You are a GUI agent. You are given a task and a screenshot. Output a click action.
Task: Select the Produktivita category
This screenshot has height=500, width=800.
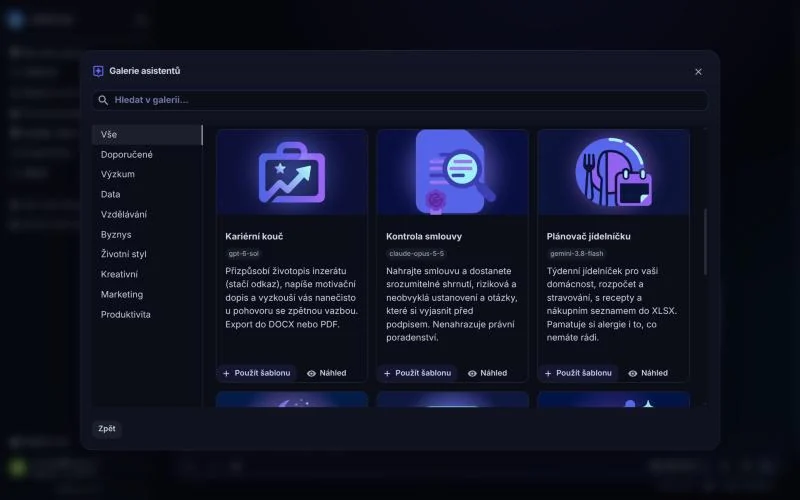pos(147,314)
